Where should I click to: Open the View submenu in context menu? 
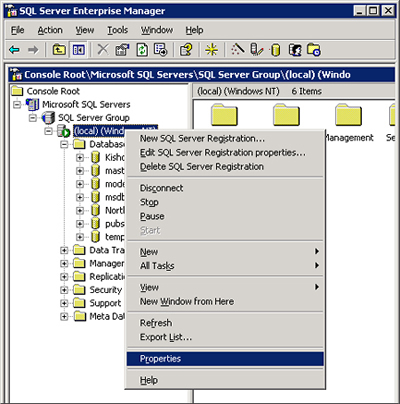tap(225, 287)
